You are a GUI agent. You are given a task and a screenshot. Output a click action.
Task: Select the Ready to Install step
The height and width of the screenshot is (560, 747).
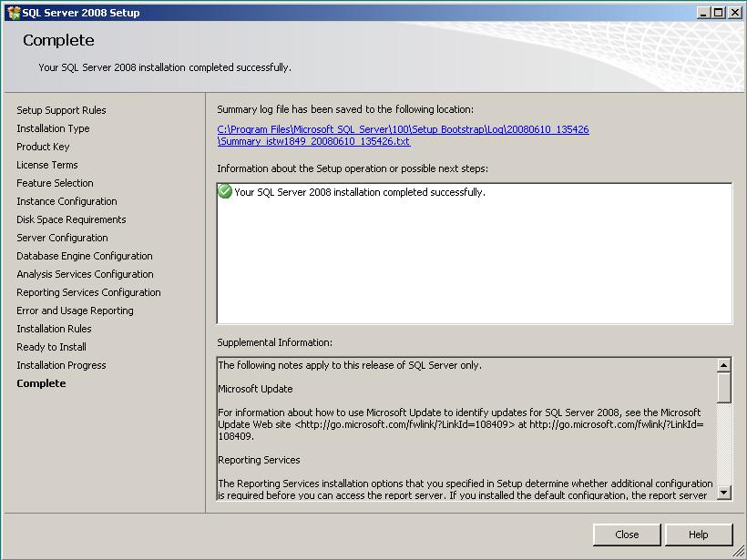coord(51,347)
